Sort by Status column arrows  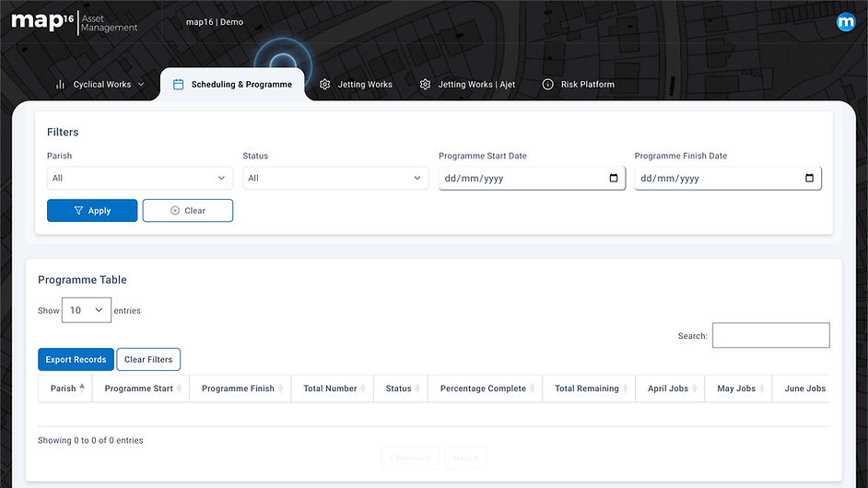pos(417,389)
